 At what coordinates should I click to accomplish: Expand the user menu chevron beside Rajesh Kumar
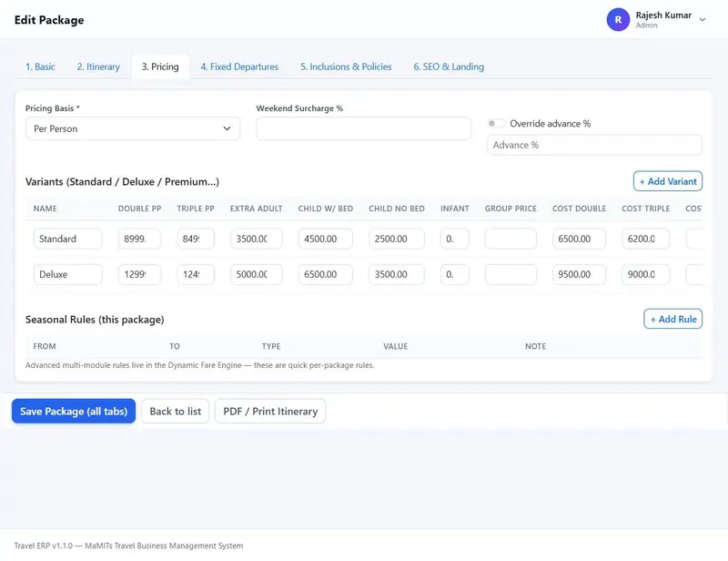703,19
